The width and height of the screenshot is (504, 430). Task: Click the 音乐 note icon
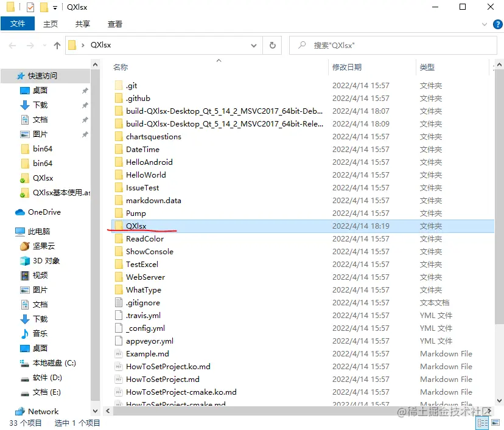pyautogui.click(x=25, y=333)
